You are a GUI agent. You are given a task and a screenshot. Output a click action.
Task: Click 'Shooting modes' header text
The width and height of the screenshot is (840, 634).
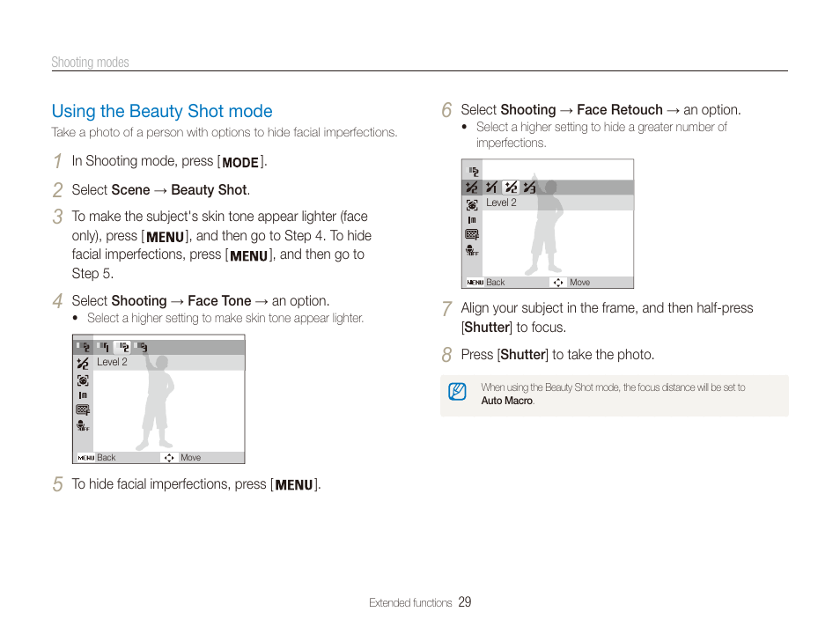point(90,63)
